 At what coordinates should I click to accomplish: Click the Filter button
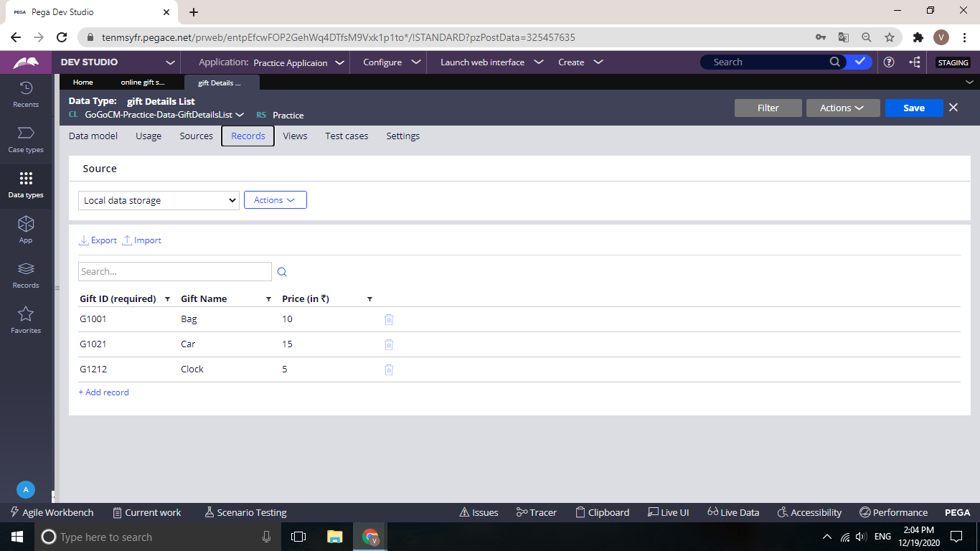tap(768, 108)
